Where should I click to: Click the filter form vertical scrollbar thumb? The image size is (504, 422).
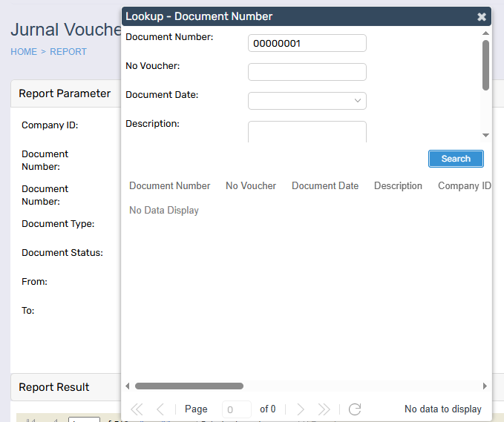[485, 65]
